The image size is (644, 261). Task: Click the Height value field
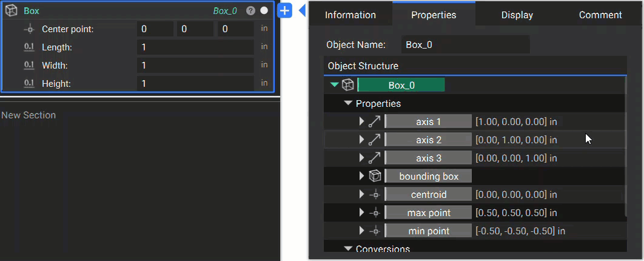tap(195, 83)
